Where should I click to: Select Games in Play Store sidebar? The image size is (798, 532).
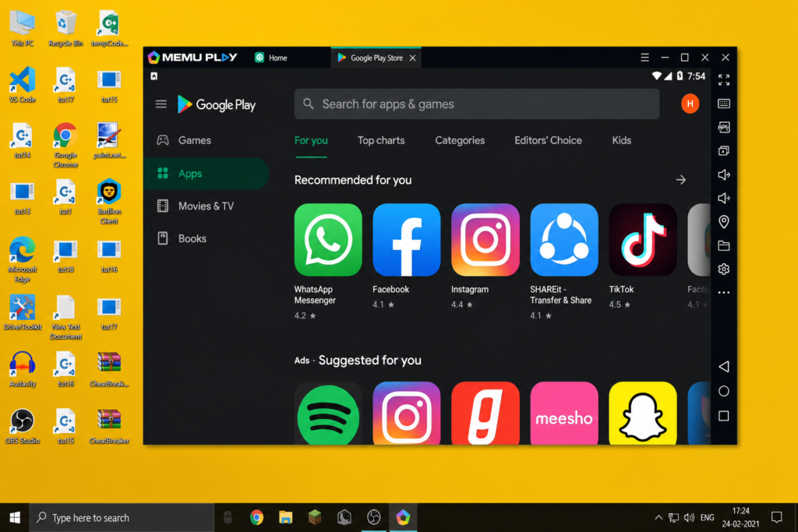[206, 140]
